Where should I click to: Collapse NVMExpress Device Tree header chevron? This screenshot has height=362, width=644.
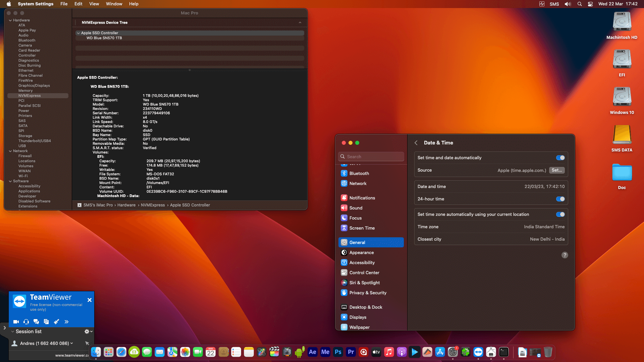[x=300, y=23]
